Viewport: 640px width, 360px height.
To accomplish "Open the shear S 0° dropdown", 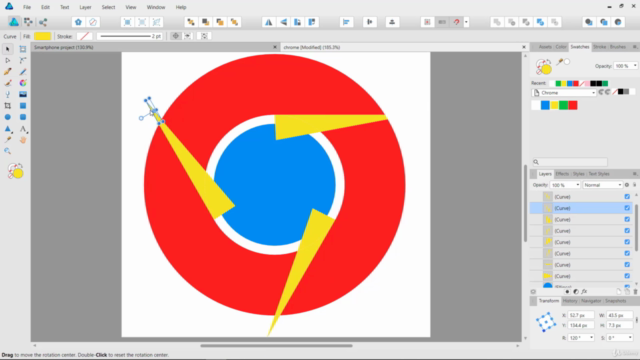I will pos(630,338).
